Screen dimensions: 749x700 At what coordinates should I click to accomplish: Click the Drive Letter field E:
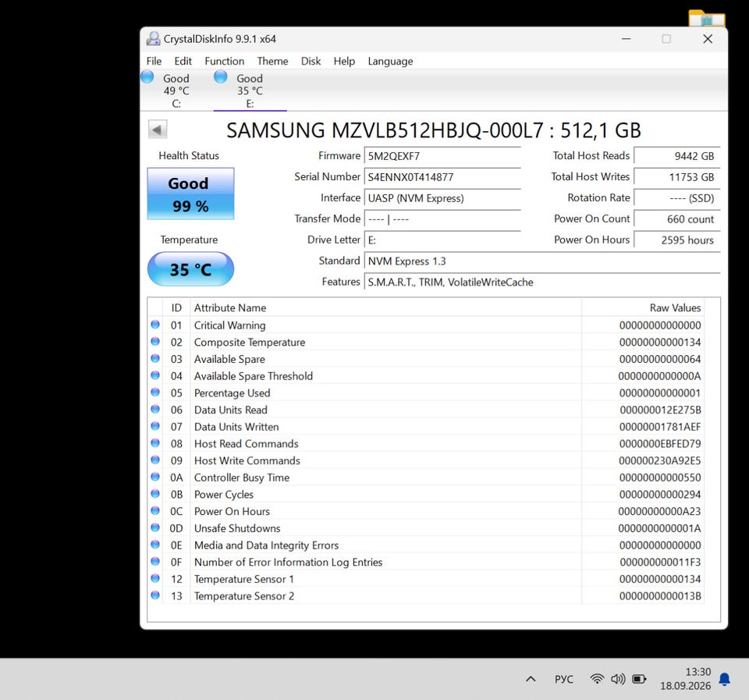pos(442,240)
